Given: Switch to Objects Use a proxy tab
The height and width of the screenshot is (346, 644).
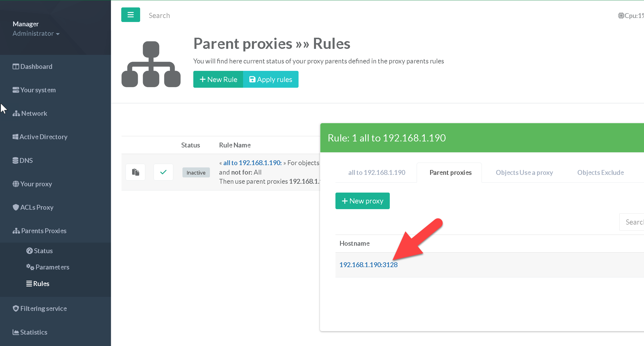Looking at the screenshot, I should [524, 173].
